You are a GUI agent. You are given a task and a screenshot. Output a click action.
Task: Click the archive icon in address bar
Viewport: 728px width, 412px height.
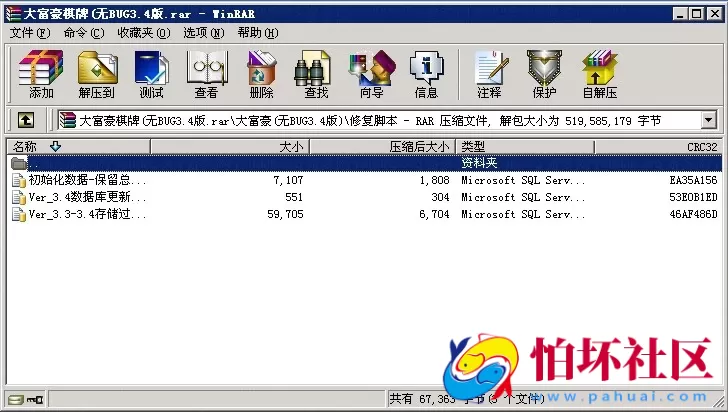tap(68, 121)
